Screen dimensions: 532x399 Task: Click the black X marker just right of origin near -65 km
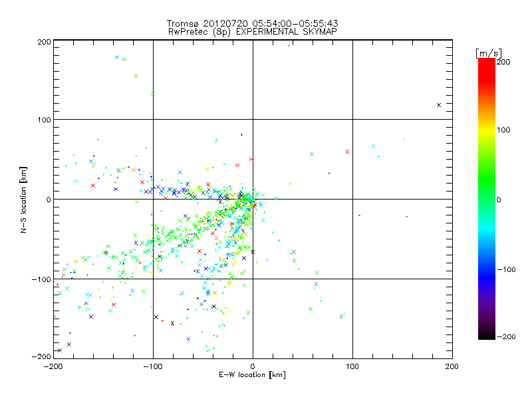click(x=253, y=252)
